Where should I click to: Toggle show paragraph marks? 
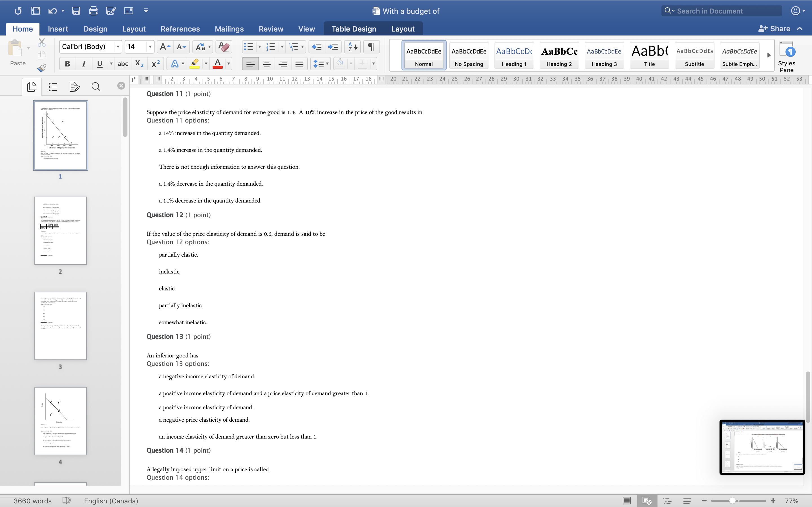click(x=371, y=46)
